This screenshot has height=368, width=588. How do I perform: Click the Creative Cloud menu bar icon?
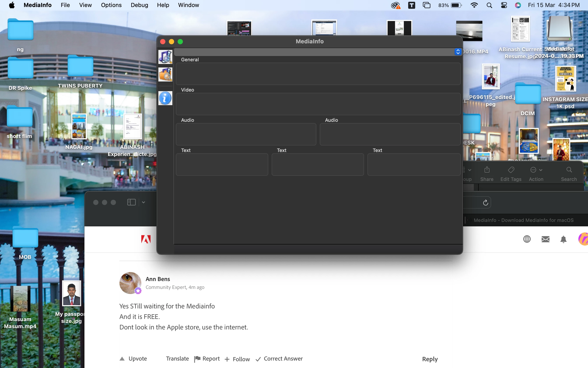coord(395,5)
